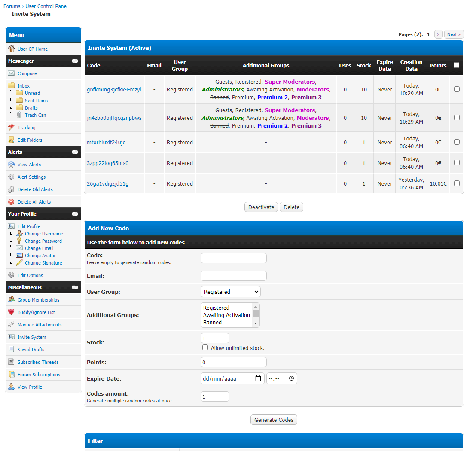Select the checkbox for code 26ga1vdigzjd51g
The height and width of the screenshot is (451, 476).
click(x=457, y=183)
